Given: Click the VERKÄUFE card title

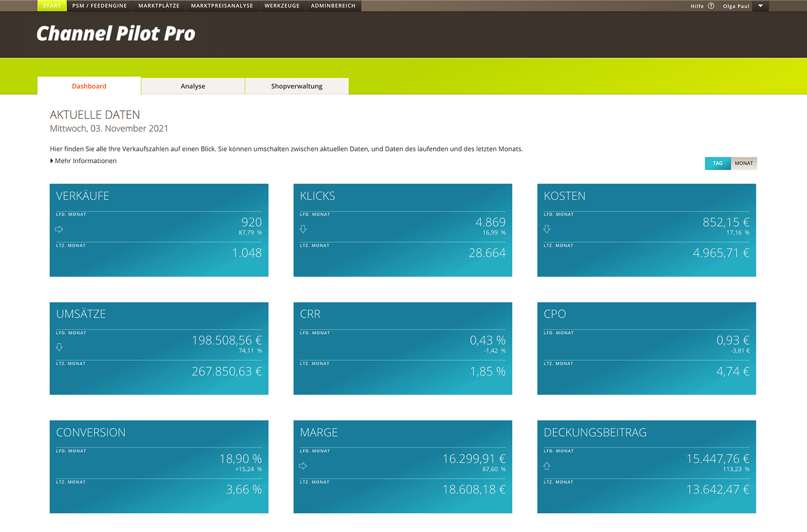Looking at the screenshot, I should pos(82,196).
